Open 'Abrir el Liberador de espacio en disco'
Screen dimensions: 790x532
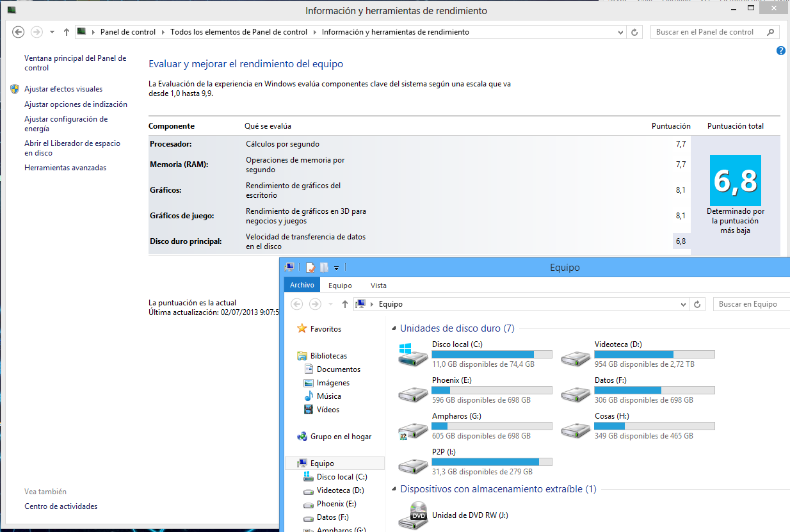pos(72,149)
